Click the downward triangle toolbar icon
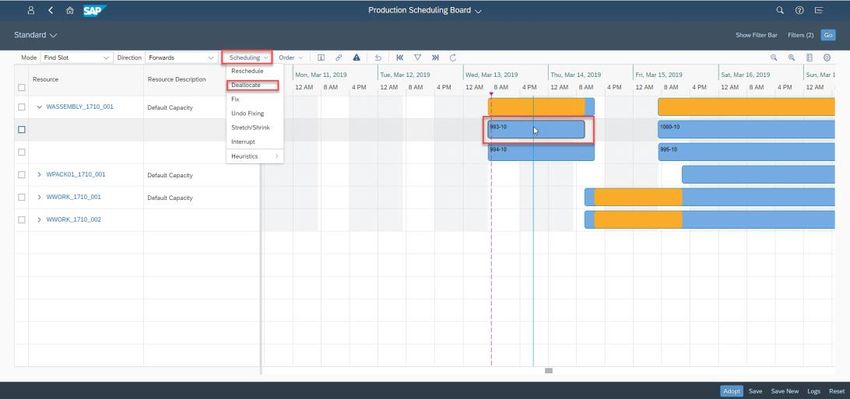The width and height of the screenshot is (850, 399). [x=417, y=57]
